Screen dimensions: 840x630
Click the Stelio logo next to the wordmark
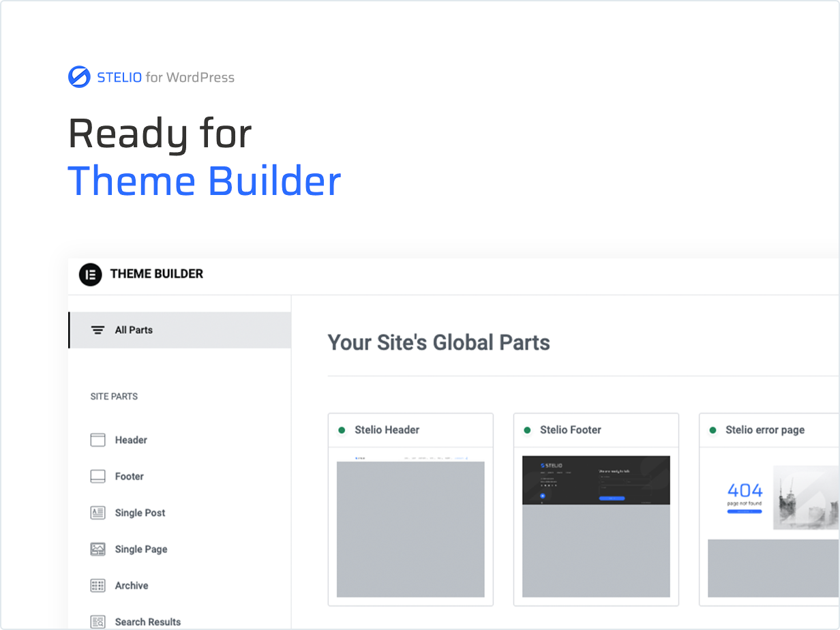(79, 76)
